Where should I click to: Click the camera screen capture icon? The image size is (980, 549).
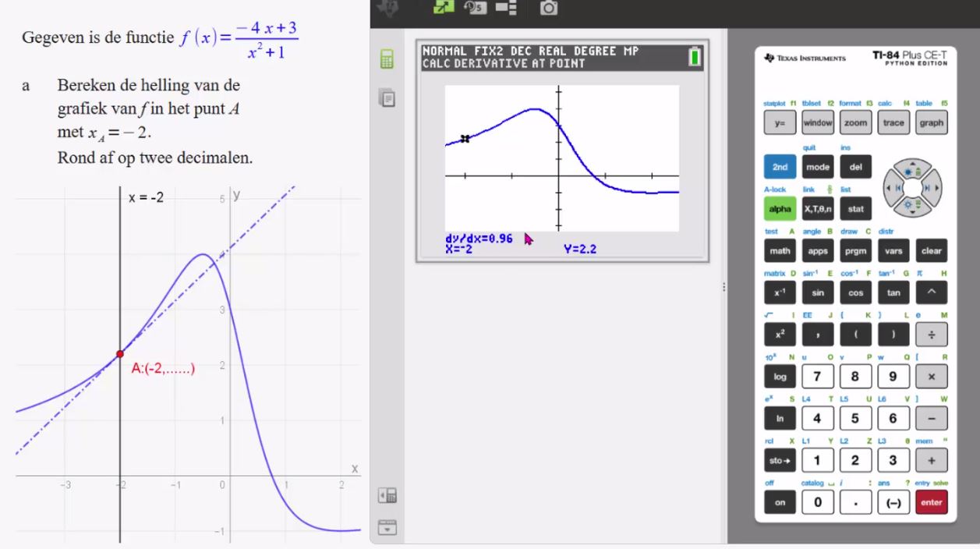point(549,7)
